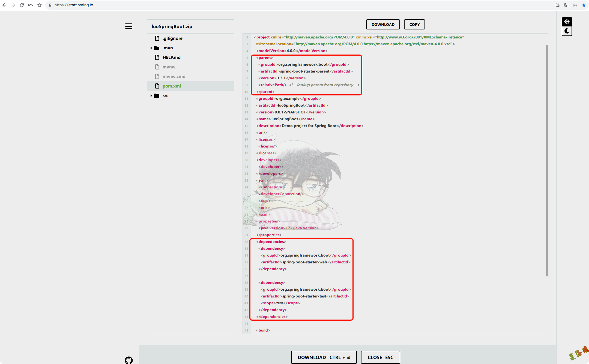Click the code viewer vertical scrollbar
This screenshot has width=589, height=364.
547,161
